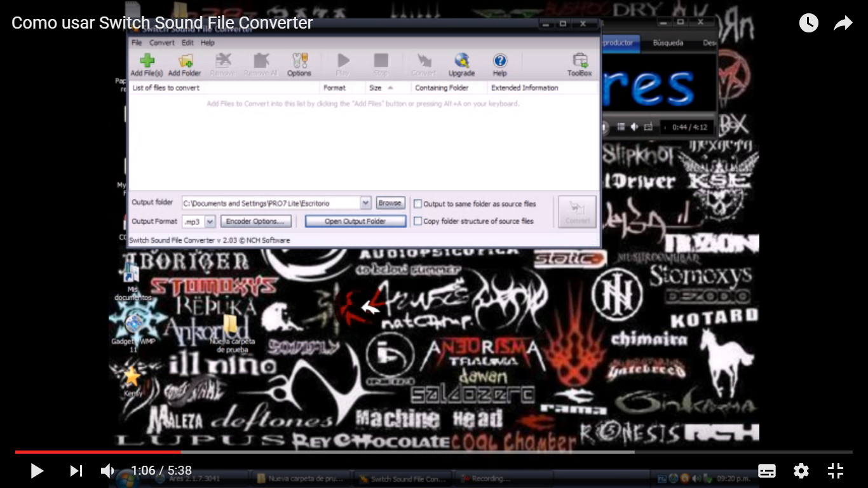868x488 pixels.
Task: Expand the Output folder path dropdown
Action: [x=365, y=203]
